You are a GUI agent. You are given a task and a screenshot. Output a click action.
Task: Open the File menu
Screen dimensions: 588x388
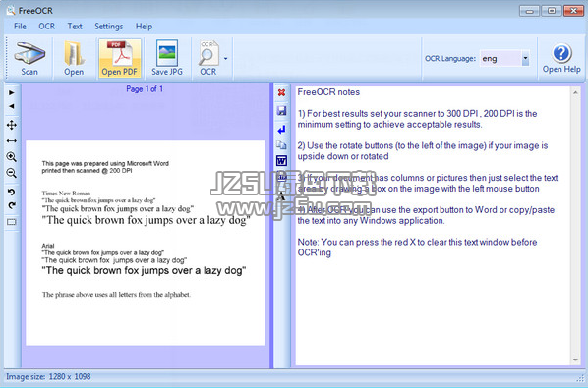click(x=20, y=27)
